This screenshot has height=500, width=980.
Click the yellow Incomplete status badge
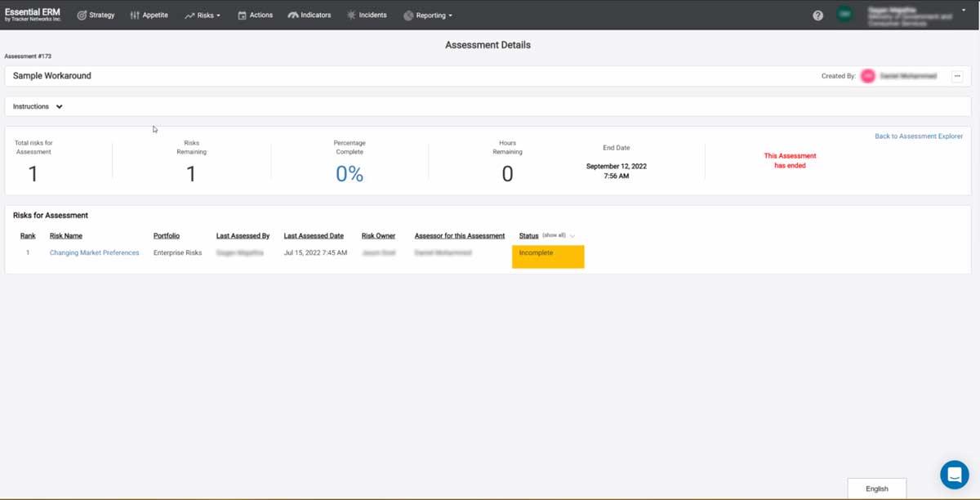[547, 256]
